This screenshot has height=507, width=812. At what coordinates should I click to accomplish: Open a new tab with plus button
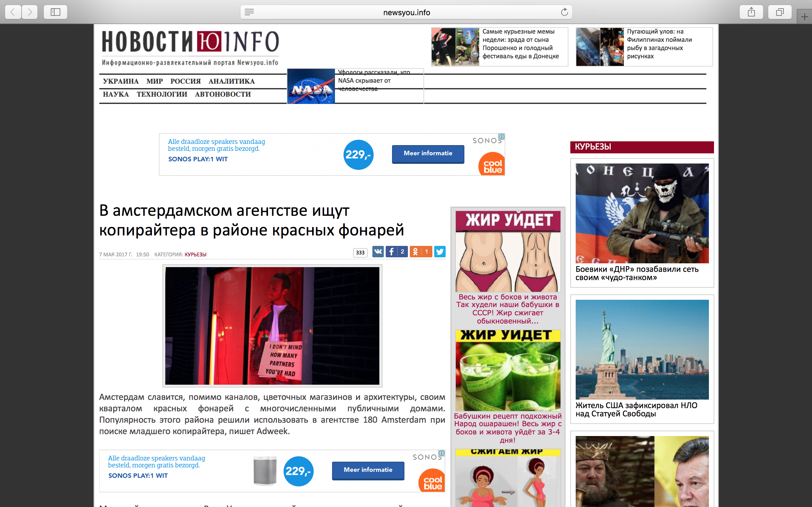(x=804, y=17)
